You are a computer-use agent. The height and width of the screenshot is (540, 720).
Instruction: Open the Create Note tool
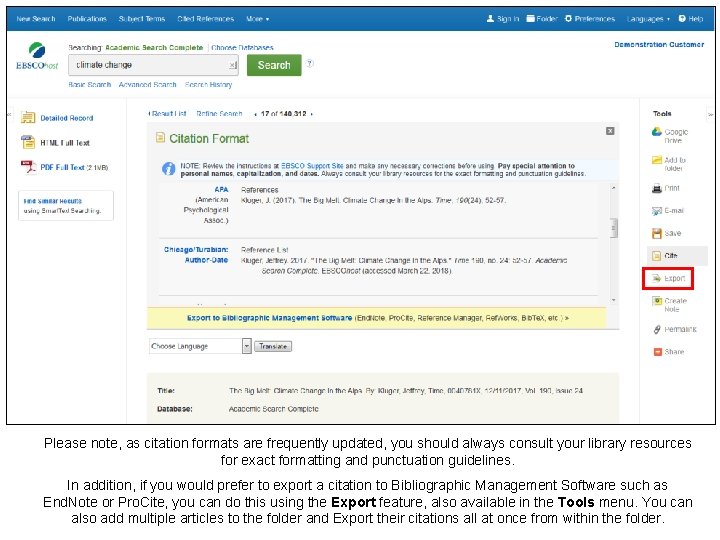click(658, 302)
